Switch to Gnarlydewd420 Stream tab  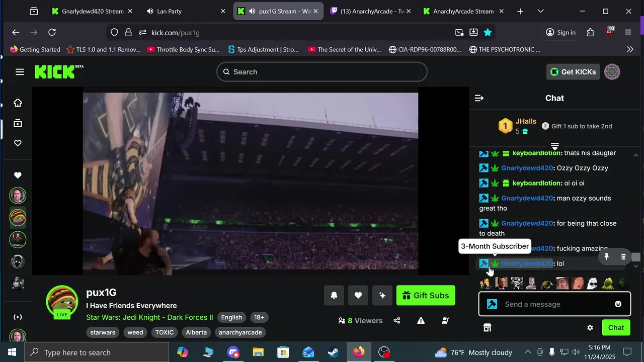tap(92, 11)
